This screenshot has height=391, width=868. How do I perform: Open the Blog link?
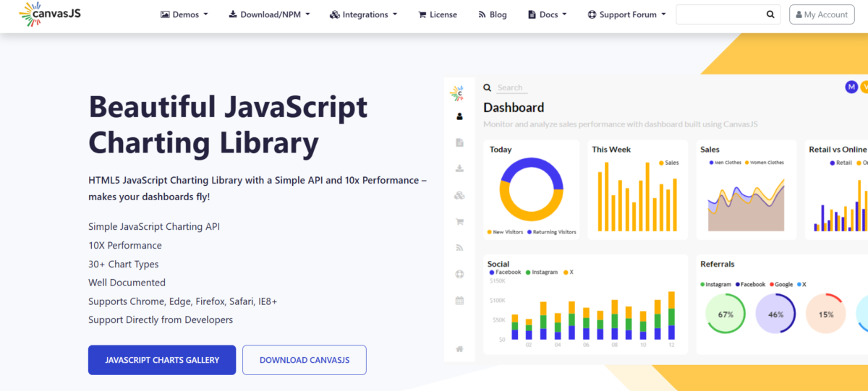[x=493, y=14]
